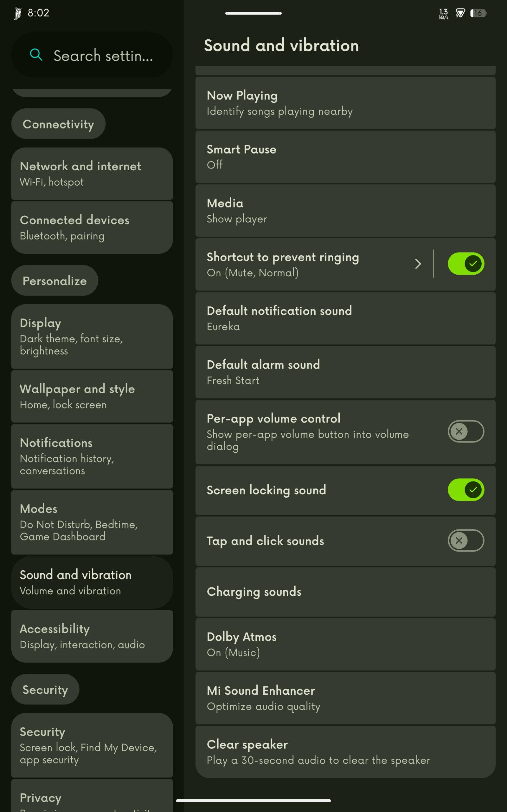
Task: Open Network and internet settings
Action: pos(92,174)
